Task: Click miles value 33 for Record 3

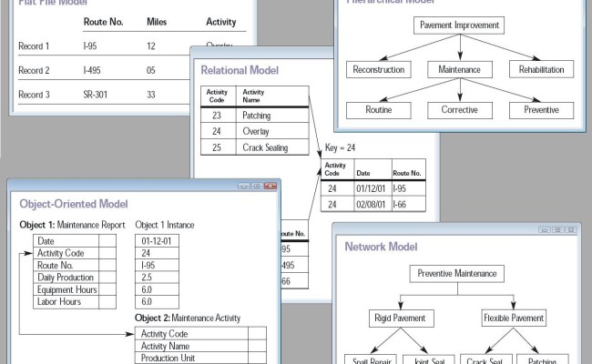Action: click(x=151, y=95)
